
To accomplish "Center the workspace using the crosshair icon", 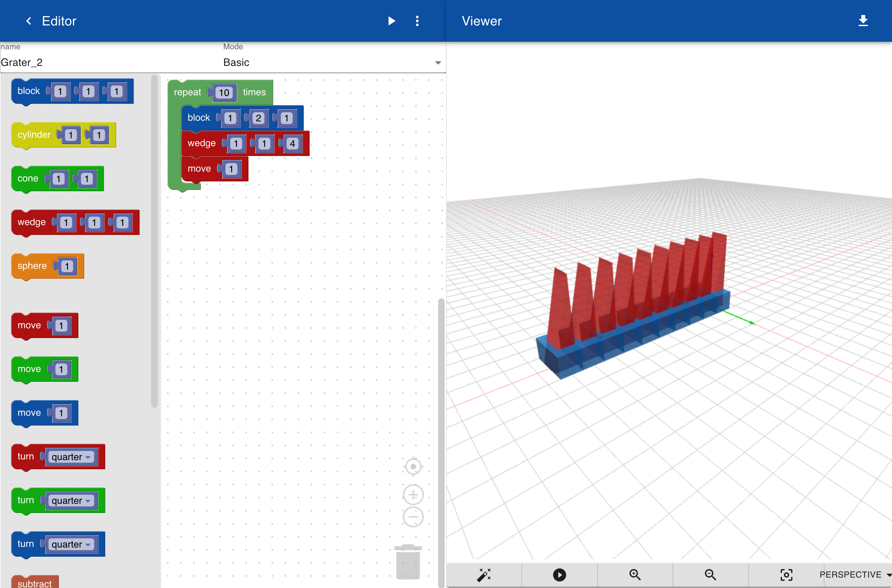I will (x=413, y=467).
